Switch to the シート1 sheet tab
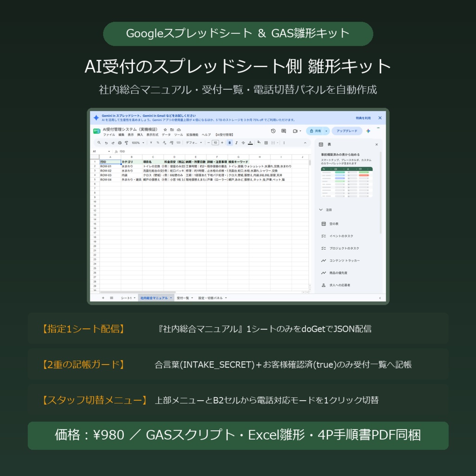This screenshot has height=476, width=476. (126, 298)
